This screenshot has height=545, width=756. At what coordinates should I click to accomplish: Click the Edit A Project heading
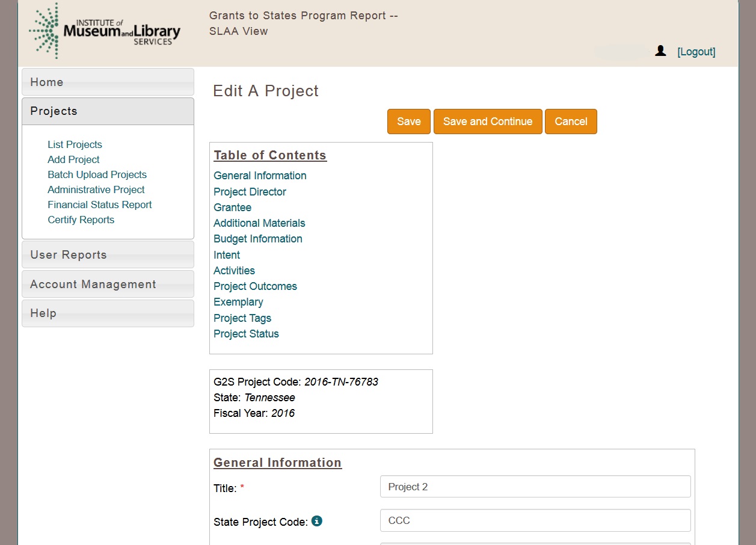[x=266, y=91]
